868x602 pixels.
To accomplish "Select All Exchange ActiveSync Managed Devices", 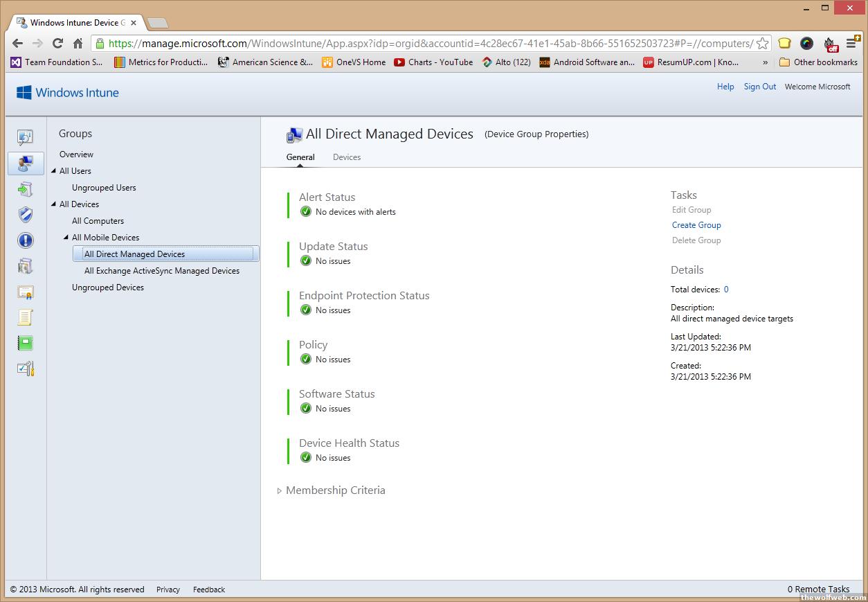I will coord(162,271).
